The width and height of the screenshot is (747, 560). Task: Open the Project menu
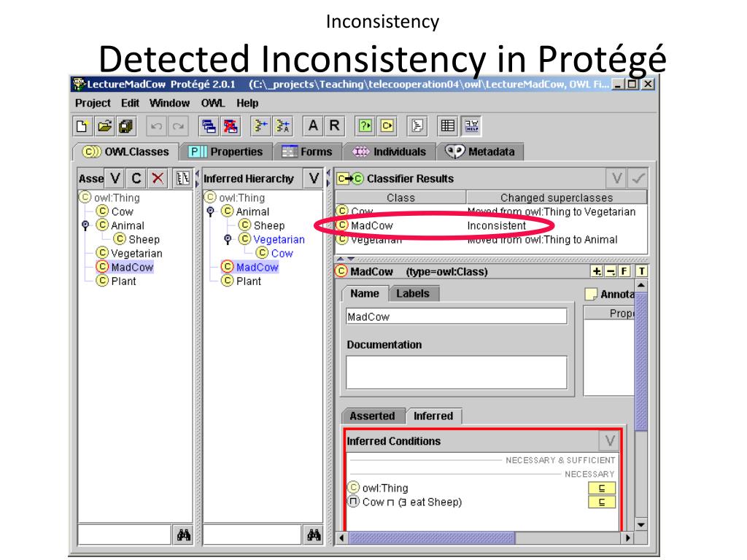click(93, 103)
